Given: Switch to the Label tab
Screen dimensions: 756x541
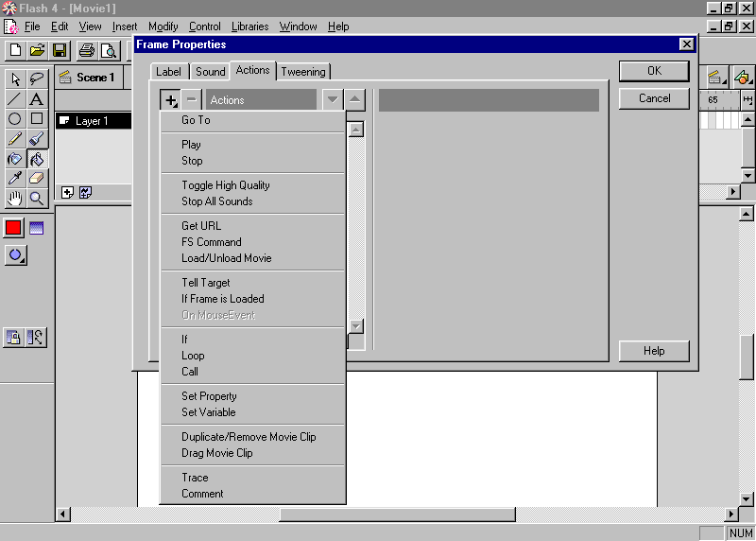Looking at the screenshot, I should click(168, 72).
